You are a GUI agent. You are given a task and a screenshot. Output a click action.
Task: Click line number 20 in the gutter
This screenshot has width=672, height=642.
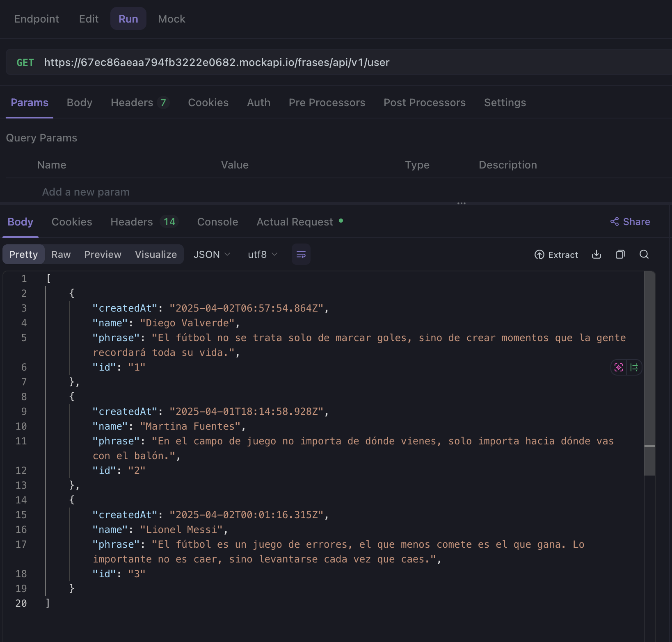pos(21,603)
